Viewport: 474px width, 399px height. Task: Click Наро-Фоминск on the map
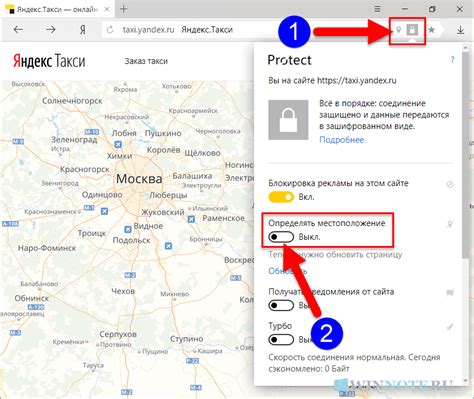click(x=47, y=248)
